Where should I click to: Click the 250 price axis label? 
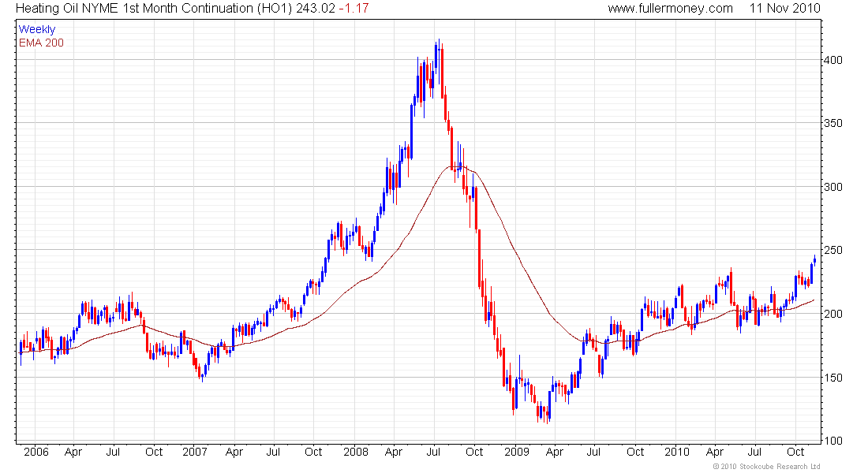click(832, 250)
